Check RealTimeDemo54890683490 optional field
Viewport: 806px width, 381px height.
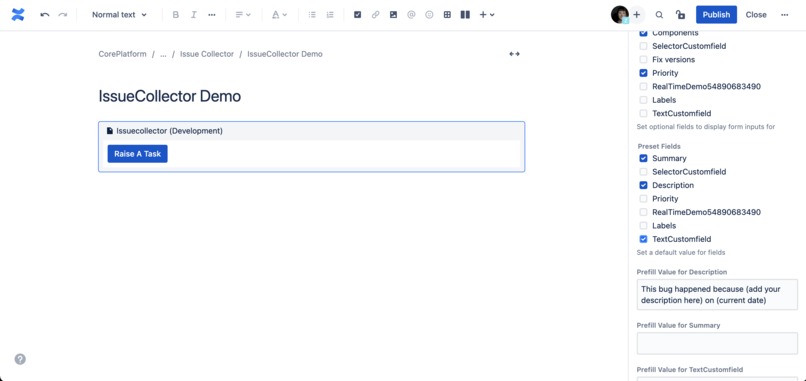pos(643,86)
